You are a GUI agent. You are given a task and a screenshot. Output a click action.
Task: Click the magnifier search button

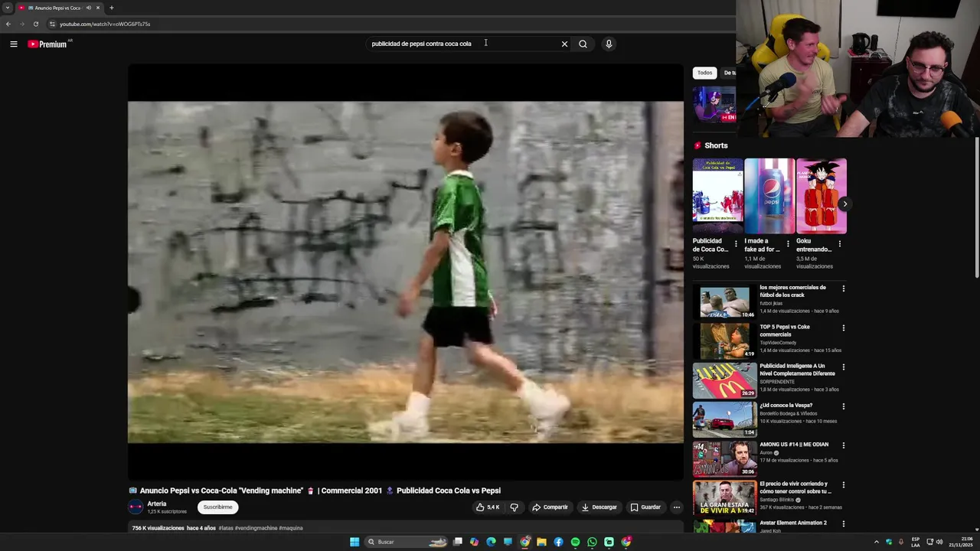583,44
